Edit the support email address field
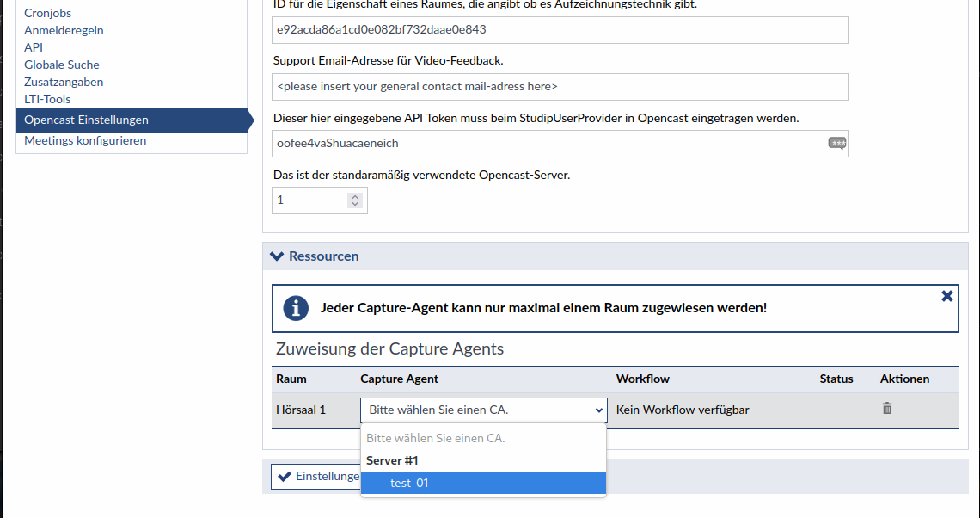 tap(560, 87)
